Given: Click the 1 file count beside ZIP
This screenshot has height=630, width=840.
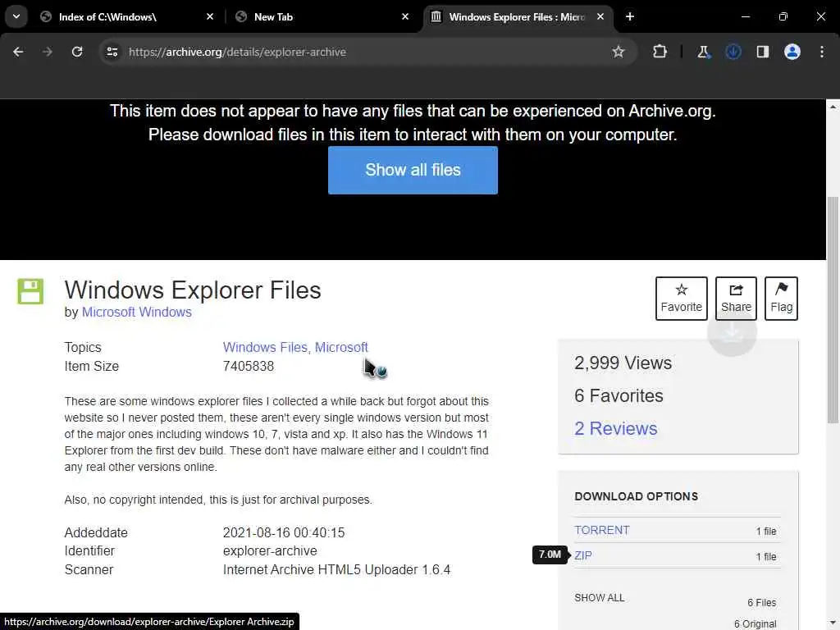Looking at the screenshot, I should 766,557.
